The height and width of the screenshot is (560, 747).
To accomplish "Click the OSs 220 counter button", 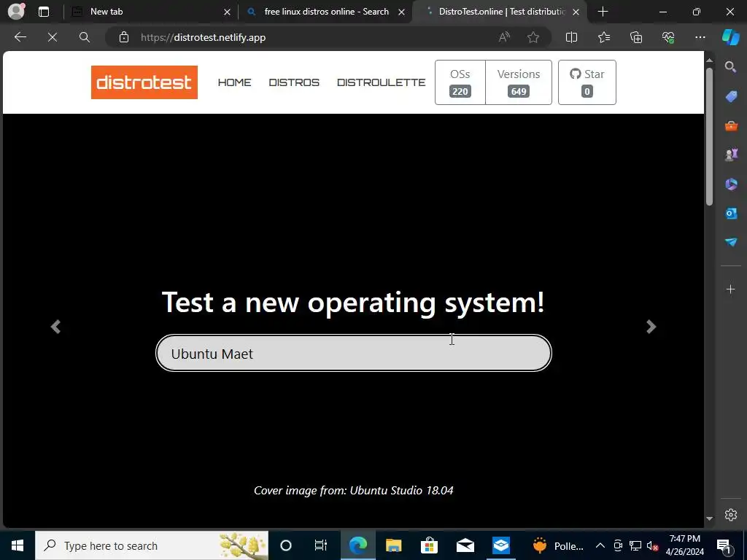I will coord(460,82).
